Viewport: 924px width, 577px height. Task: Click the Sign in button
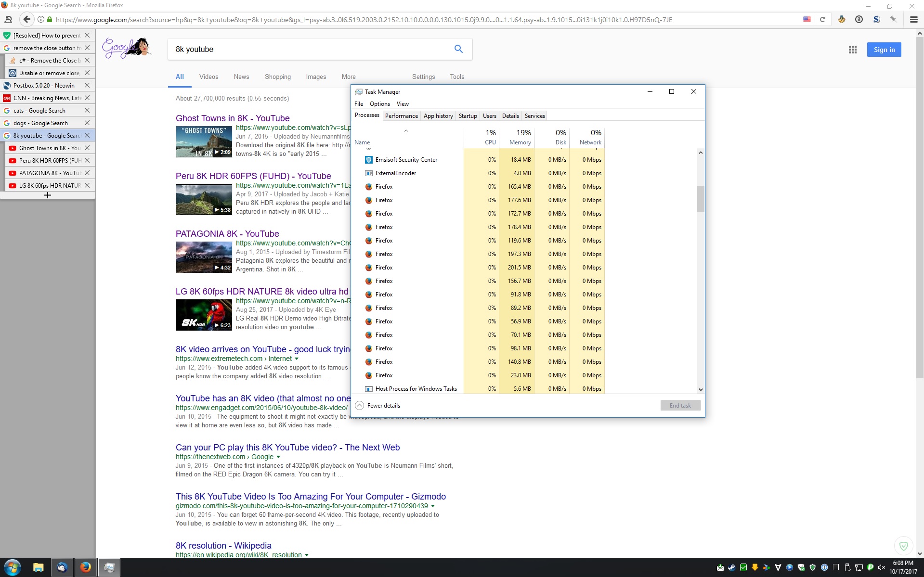click(884, 50)
